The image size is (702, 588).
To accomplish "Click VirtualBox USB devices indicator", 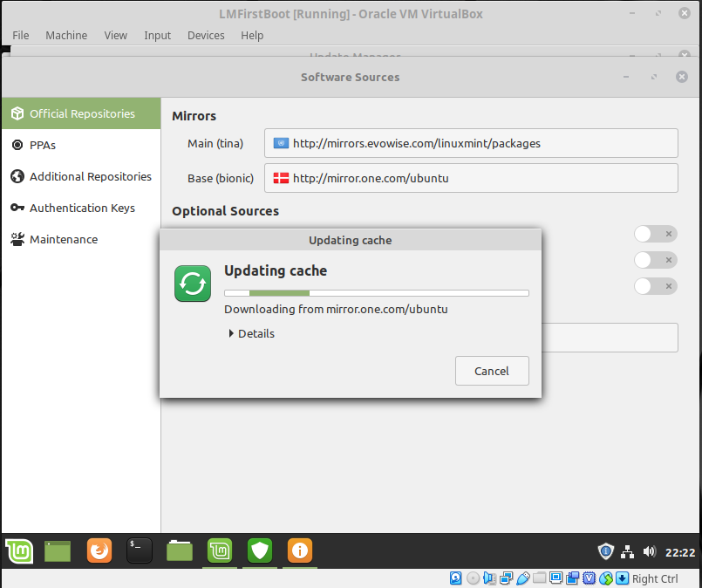I will (x=523, y=578).
